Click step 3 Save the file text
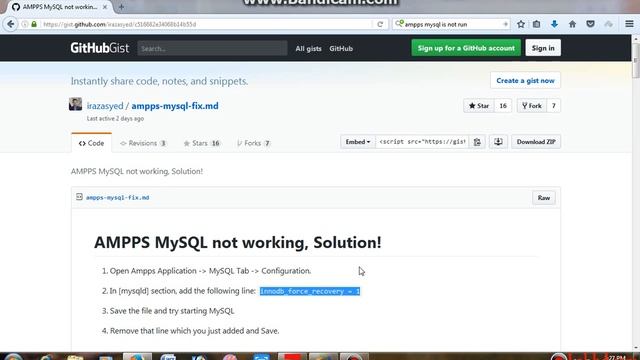Viewport: 640px width, 360px height. coord(172,311)
